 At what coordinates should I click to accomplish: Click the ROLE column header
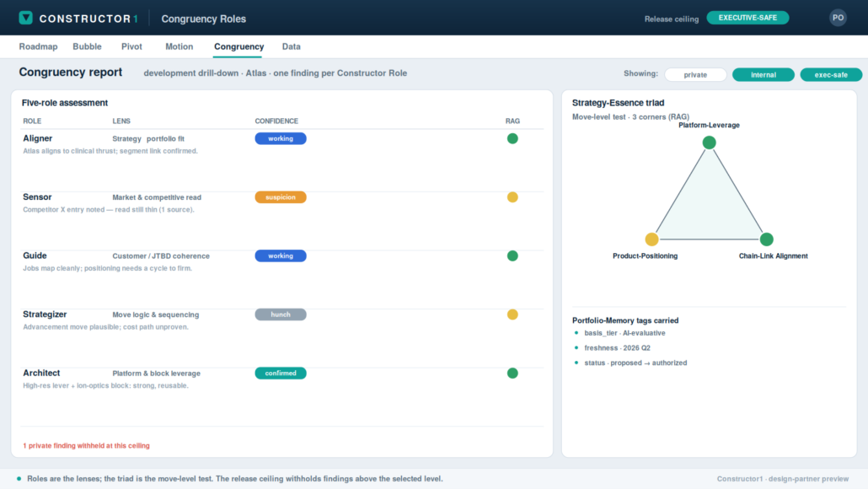pyautogui.click(x=32, y=121)
